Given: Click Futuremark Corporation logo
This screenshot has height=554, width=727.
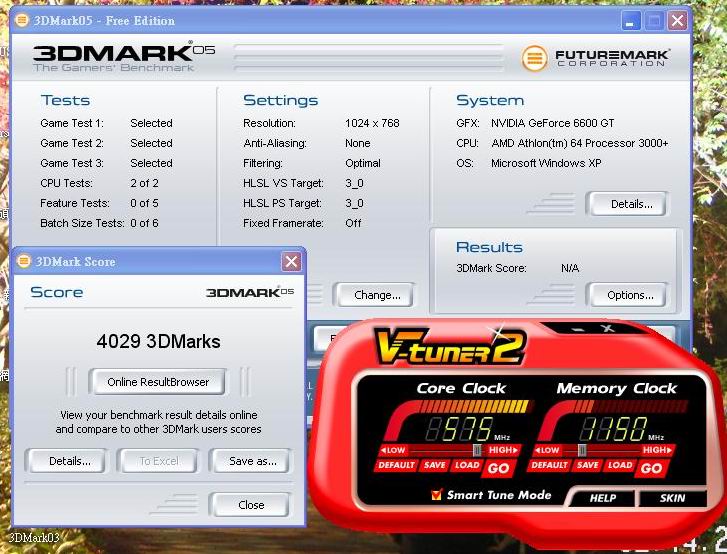Looking at the screenshot, I should 595,58.
